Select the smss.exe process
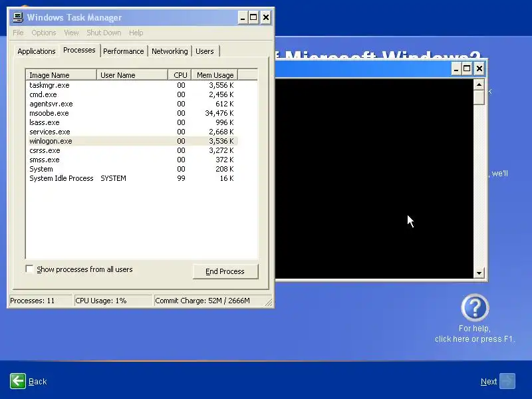532x399 pixels. [132, 160]
